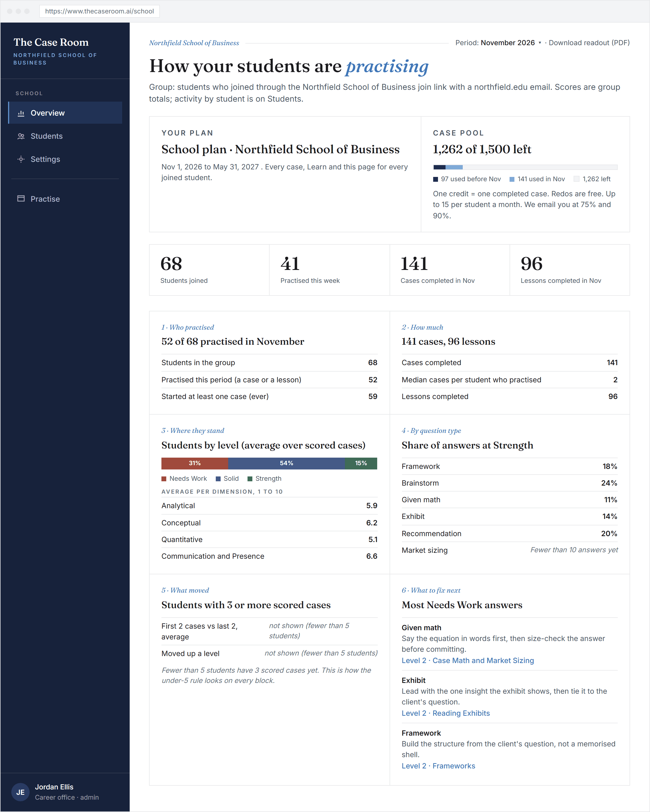Click the Quantitative 5.1 dimension row
Screen dimensions: 650x812
tap(269, 539)
